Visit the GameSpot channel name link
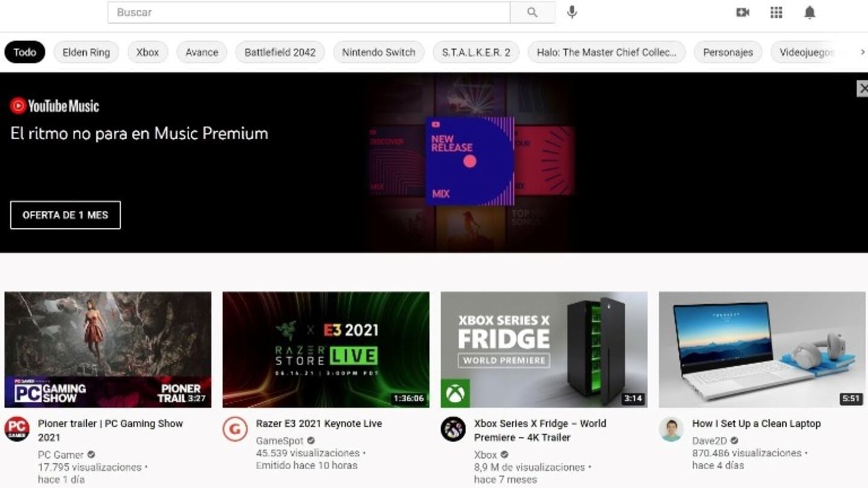Viewport: 868px width, 488px height. 280,441
